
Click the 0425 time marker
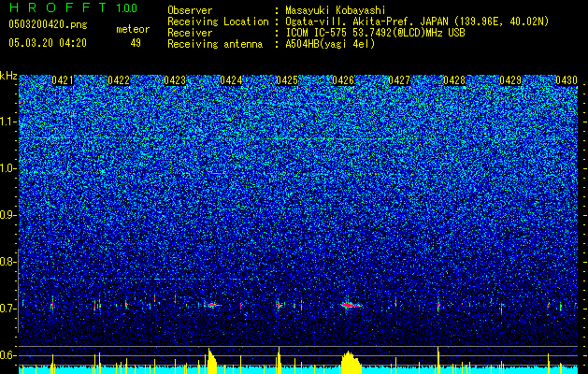click(287, 80)
